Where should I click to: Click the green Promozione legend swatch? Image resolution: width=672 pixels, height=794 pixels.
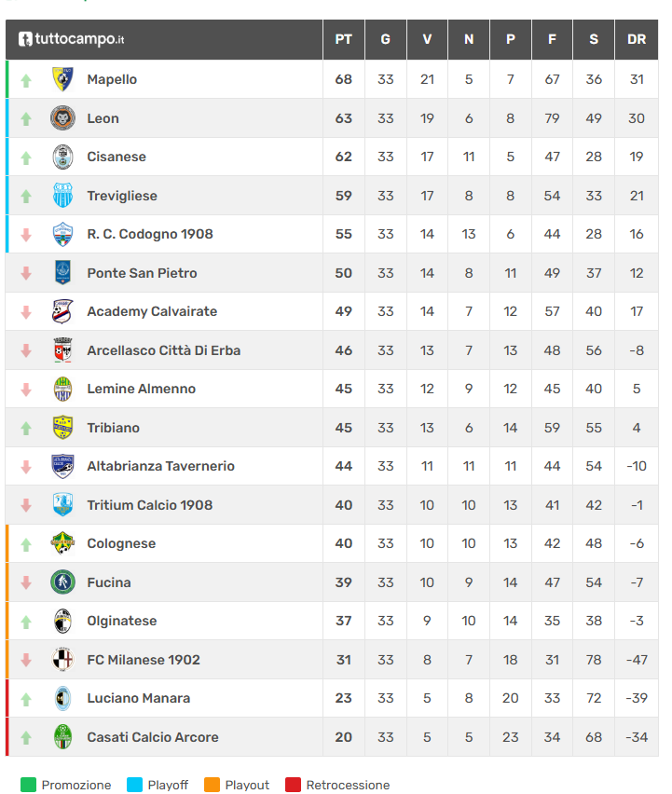pos(28,786)
